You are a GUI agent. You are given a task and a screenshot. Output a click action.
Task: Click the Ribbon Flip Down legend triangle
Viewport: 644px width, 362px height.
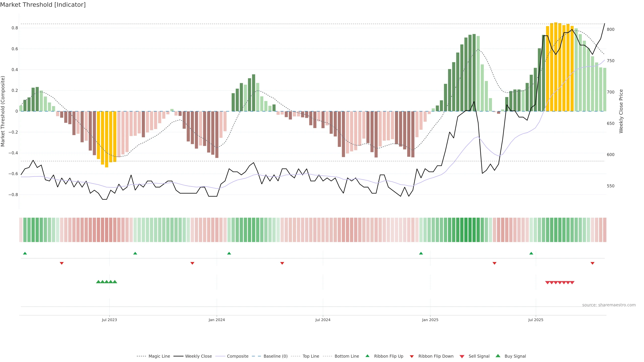[412, 356]
